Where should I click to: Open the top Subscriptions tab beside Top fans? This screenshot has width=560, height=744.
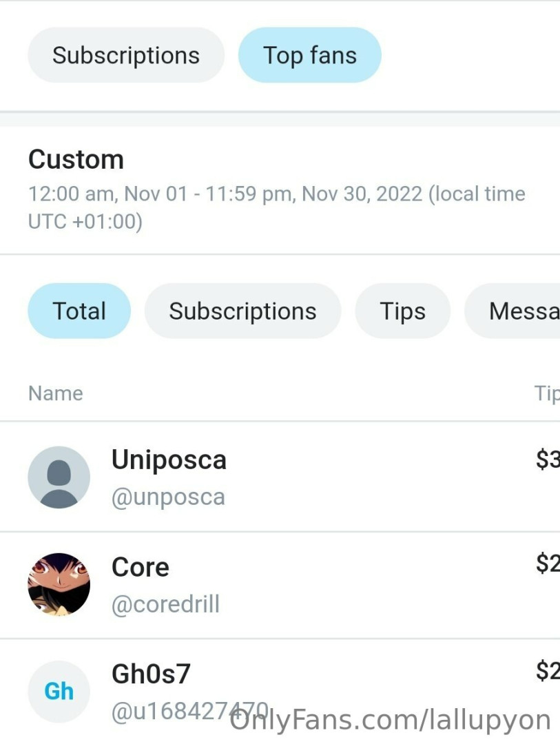(x=126, y=55)
